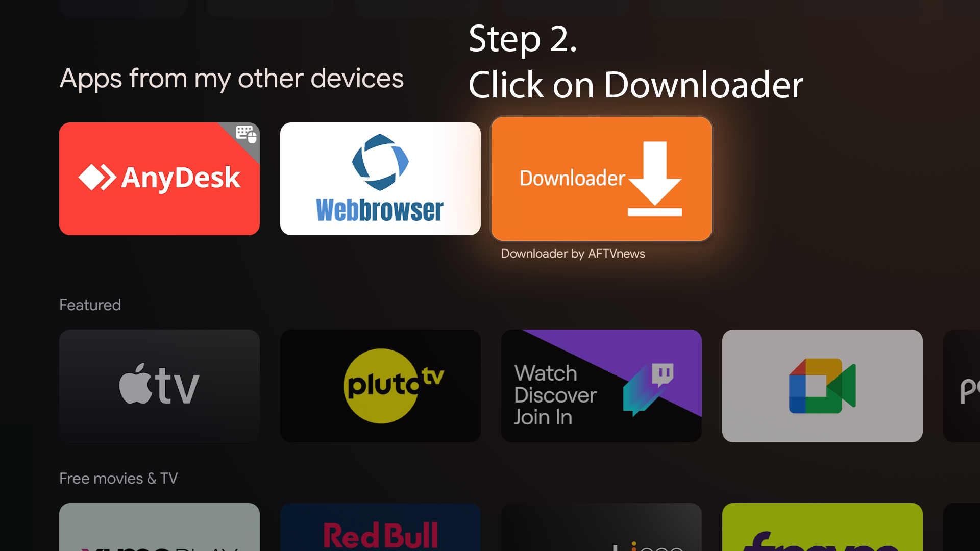The image size is (980, 551).
Task: Open the Featured section header
Action: point(90,305)
